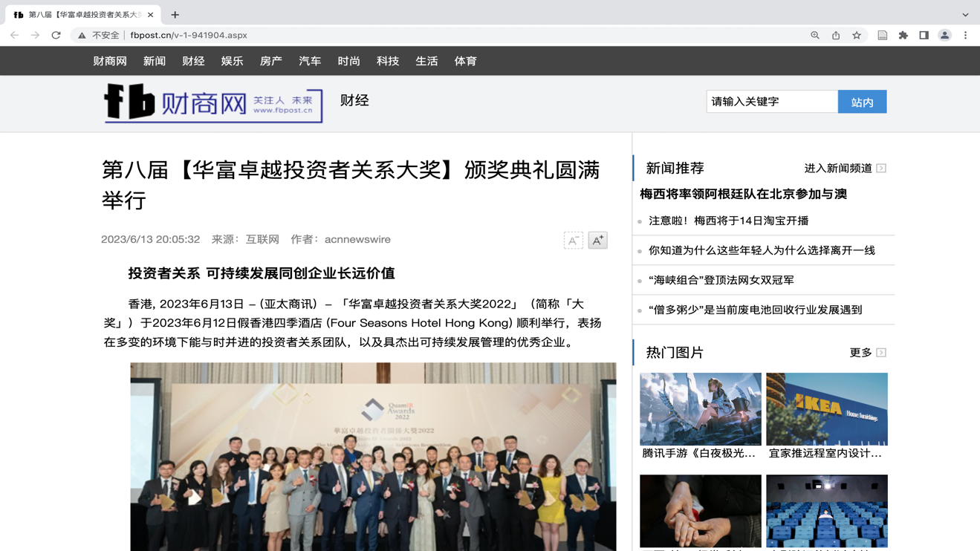The width and height of the screenshot is (980, 551).
Task: Click the 站内 search button
Action: click(x=862, y=102)
